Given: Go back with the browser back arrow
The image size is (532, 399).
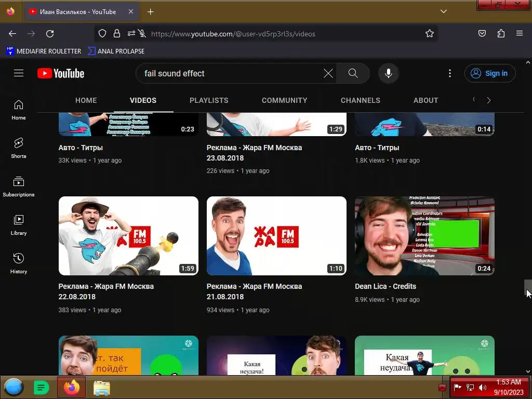Looking at the screenshot, I should click(12, 34).
